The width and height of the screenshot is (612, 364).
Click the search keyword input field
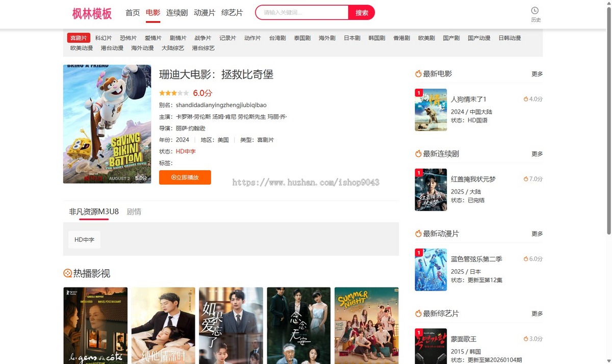(302, 13)
